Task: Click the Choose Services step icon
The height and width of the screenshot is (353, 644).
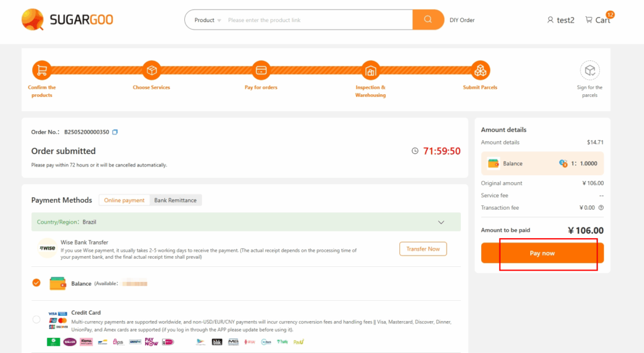Action: coord(152,70)
